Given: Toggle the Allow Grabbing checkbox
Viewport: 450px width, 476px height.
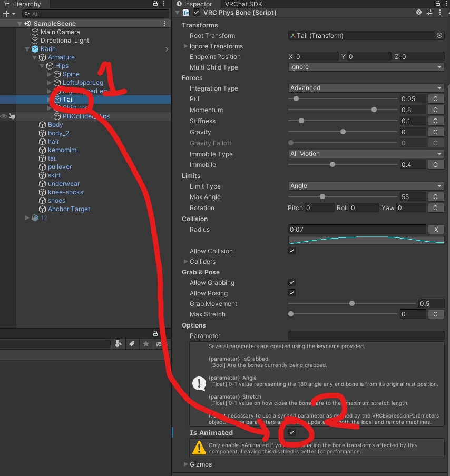Looking at the screenshot, I should 292,282.
